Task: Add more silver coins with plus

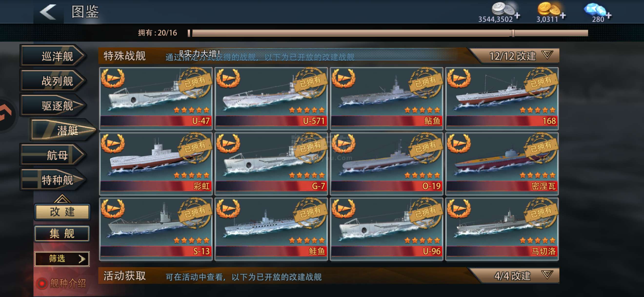Action: [517, 16]
